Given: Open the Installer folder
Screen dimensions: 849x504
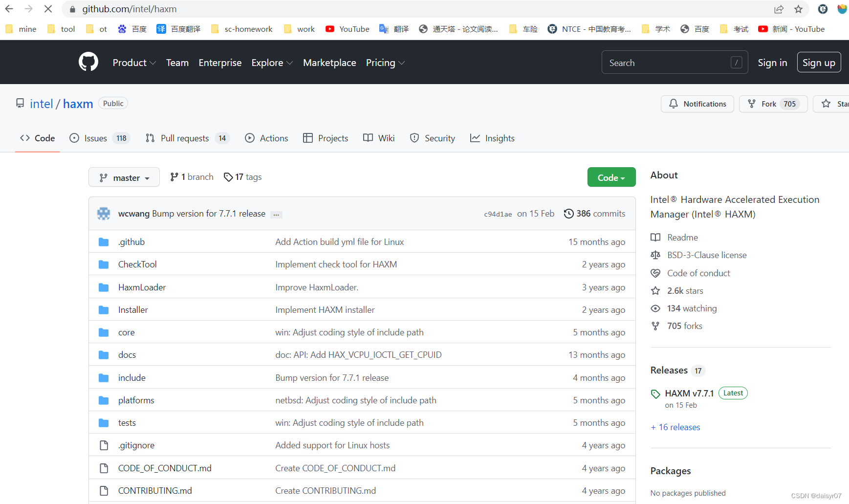Looking at the screenshot, I should pos(133,309).
